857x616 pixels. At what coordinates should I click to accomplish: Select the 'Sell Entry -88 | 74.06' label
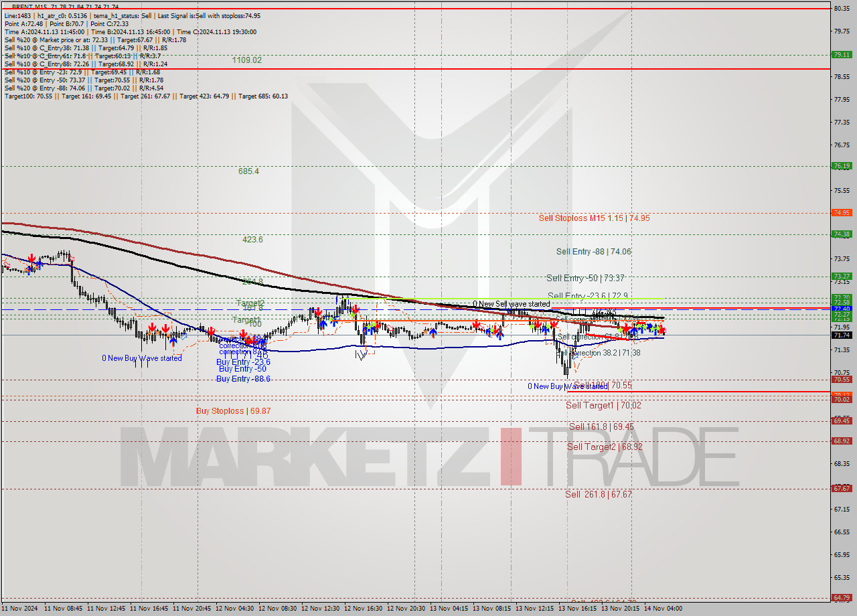click(593, 252)
